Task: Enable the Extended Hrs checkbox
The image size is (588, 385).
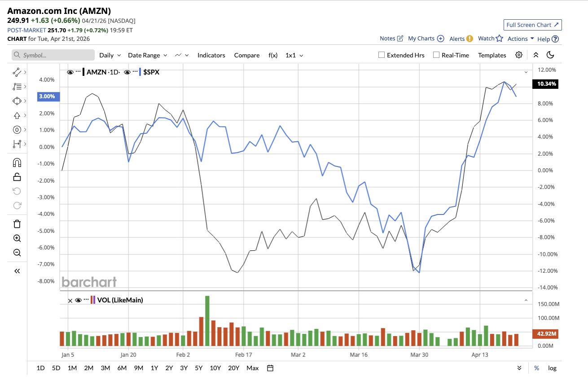Action: pyautogui.click(x=382, y=55)
